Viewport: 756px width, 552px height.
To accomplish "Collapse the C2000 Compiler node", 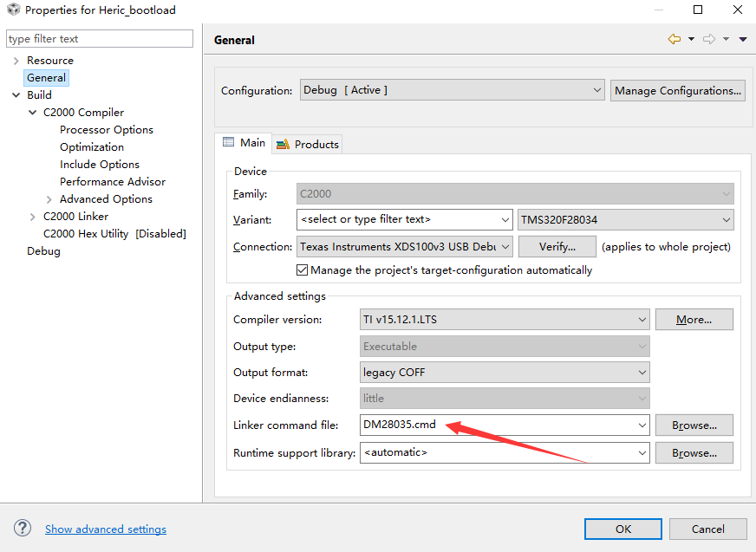I will (33, 113).
